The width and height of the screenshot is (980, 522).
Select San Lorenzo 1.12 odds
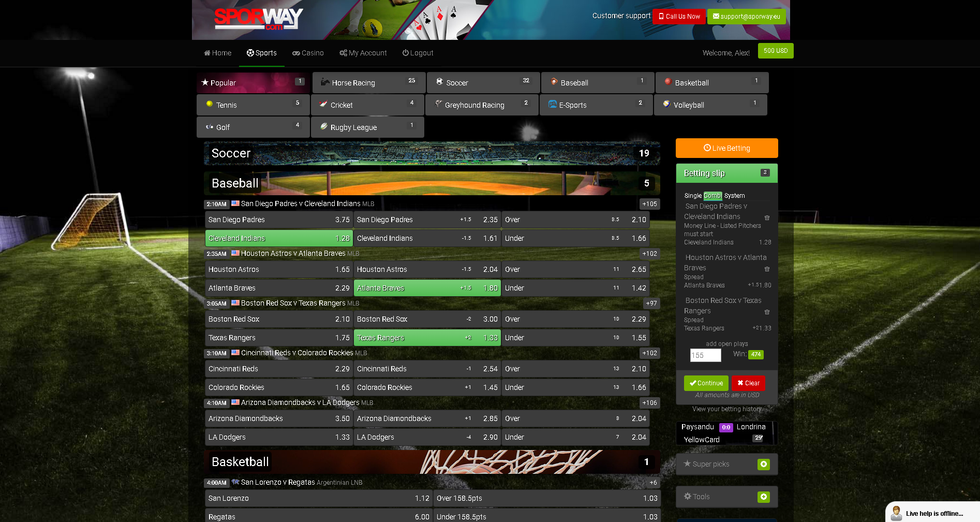pyautogui.click(x=319, y=498)
